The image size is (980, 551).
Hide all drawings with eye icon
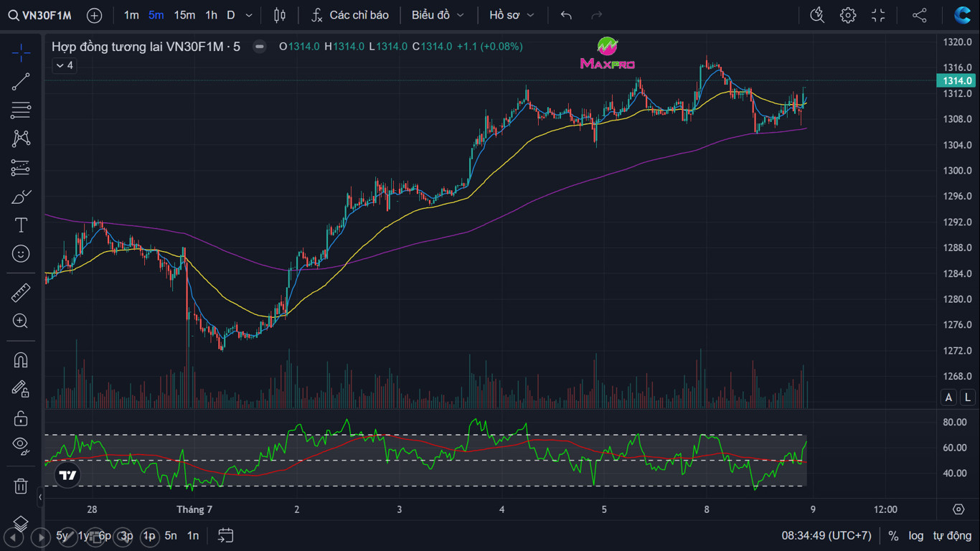pyautogui.click(x=21, y=446)
